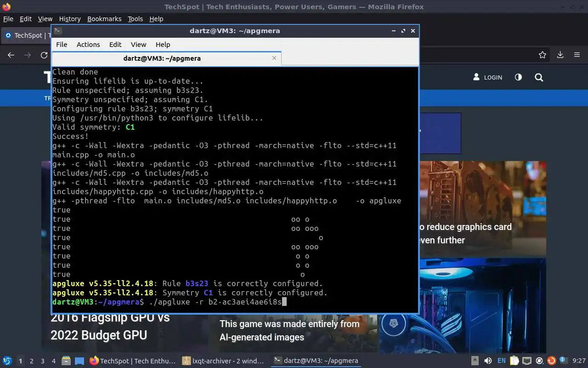Open the volume control tray icon
Viewport: 588px width, 368px height.
pyautogui.click(x=488, y=361)
